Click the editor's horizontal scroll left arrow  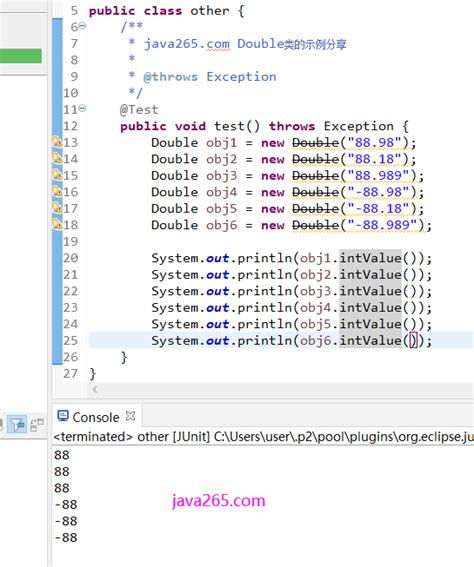point(95,389)
